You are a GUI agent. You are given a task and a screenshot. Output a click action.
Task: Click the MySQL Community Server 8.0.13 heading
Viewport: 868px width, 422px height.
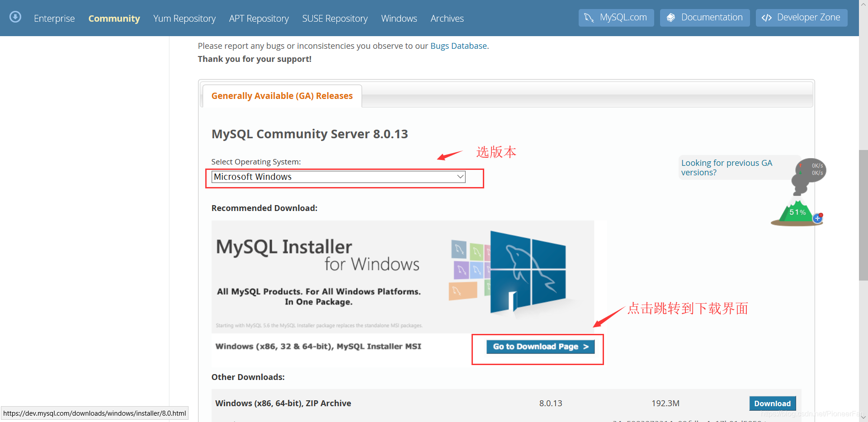click(x=310, y=134)
